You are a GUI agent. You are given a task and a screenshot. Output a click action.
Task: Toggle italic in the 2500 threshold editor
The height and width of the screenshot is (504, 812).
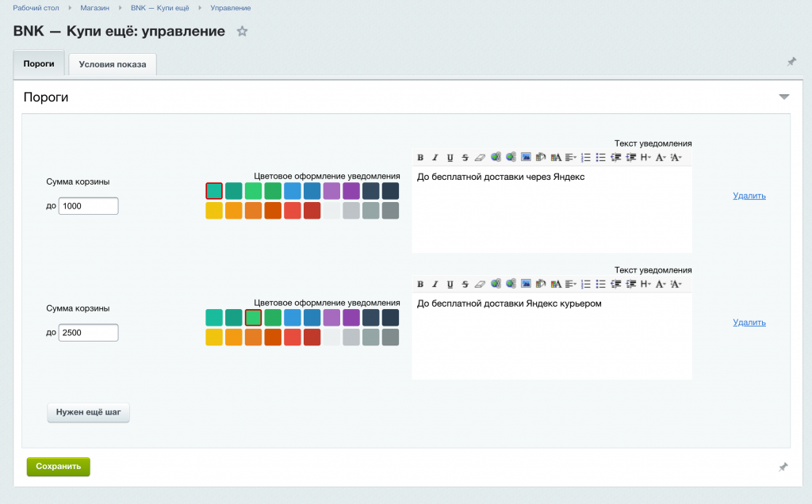[x=435, y=284]
